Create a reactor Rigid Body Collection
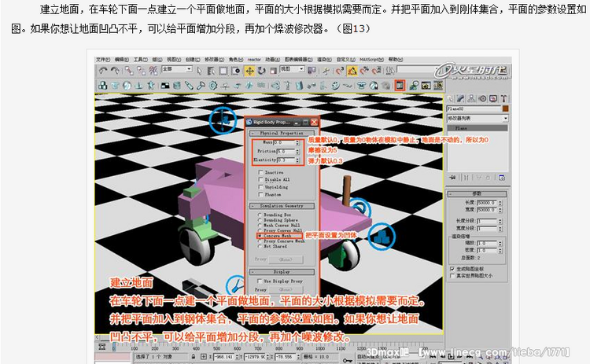The width and height of the screenshot is (590, 364). 103,86
